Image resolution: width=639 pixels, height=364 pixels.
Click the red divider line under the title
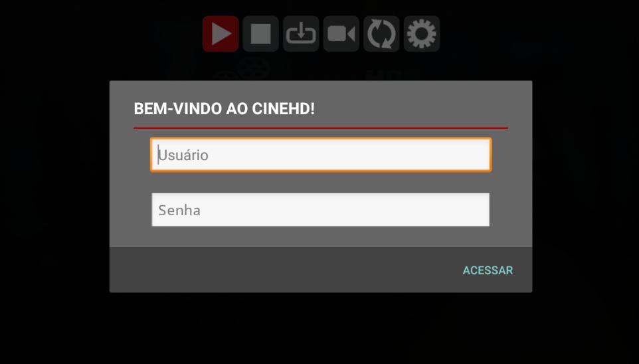pyautogui.click(x=321, y=128)
